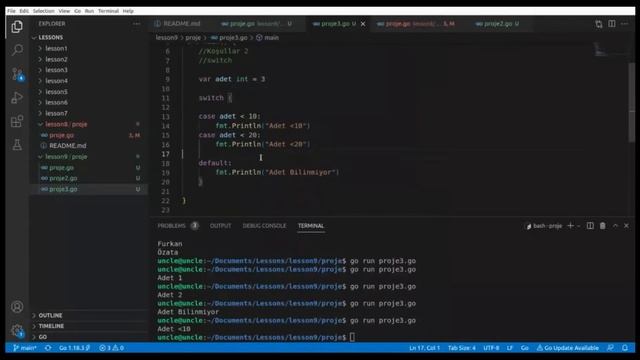Open Run and Debug view

(17, 98)
